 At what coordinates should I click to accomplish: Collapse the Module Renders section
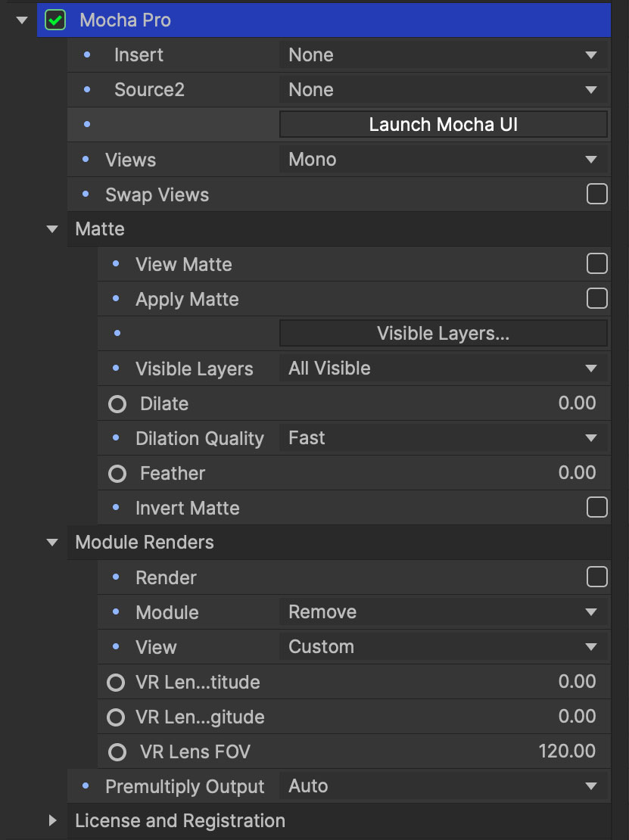52,543
